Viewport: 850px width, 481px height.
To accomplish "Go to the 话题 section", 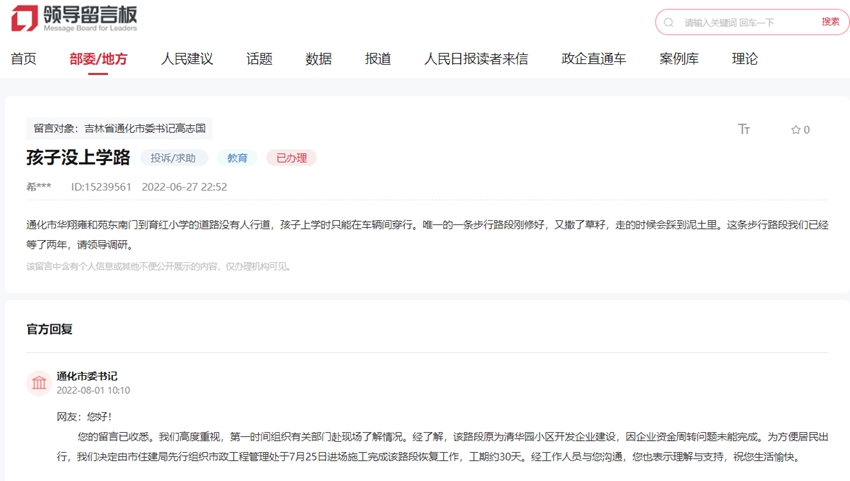I will pos(259,59).
